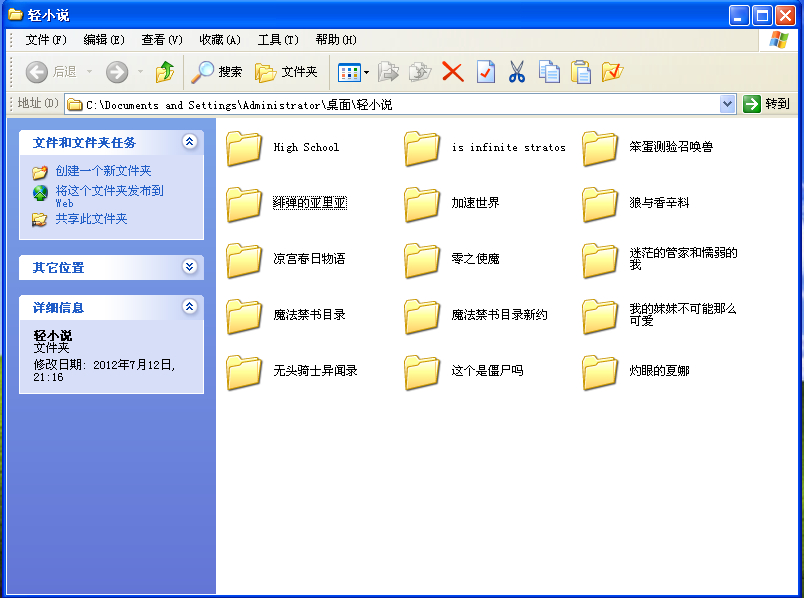Select 魔法禁书目录新约 folder name

coord(499,315)
